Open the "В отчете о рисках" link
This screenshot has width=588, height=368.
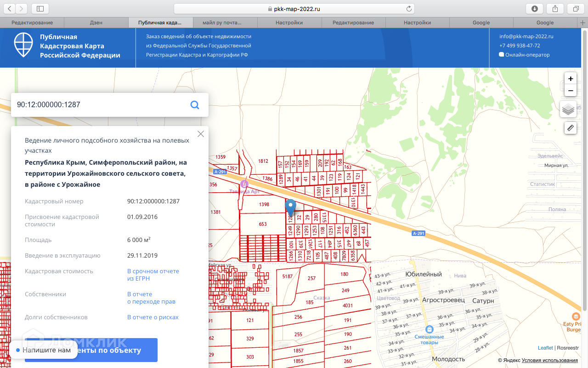(x=153, y=317)
